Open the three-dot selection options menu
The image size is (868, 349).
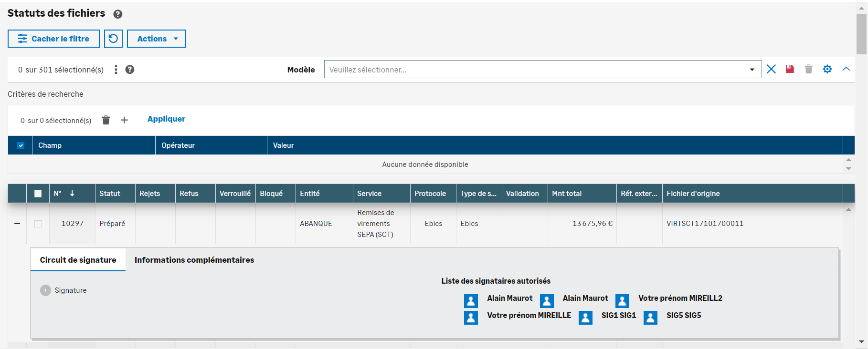click(x=116, y=70)
